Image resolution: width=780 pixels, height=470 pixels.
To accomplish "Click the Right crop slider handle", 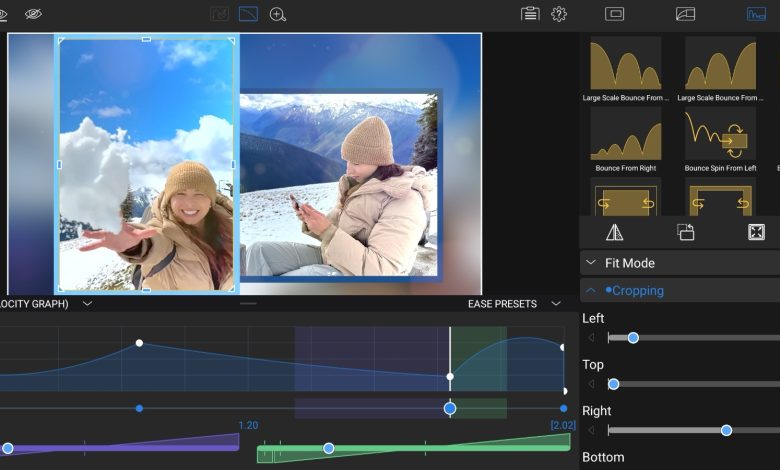I will 726,430.
